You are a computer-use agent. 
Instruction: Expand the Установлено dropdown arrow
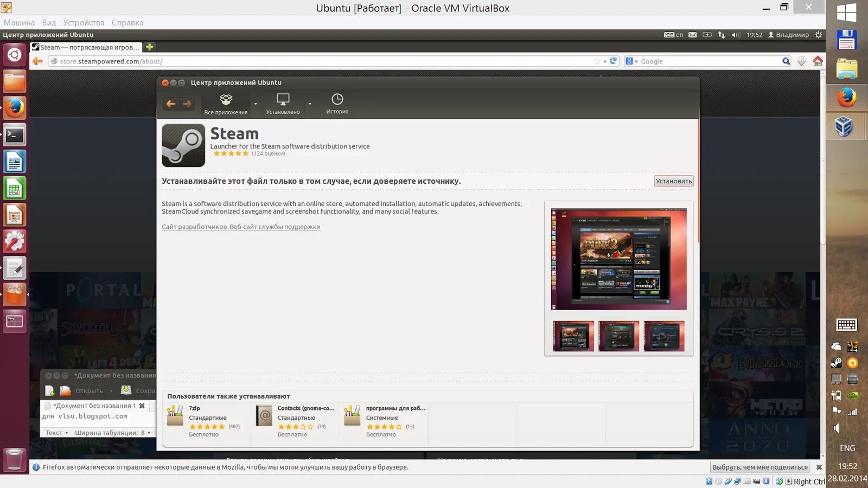coord(310,104)
